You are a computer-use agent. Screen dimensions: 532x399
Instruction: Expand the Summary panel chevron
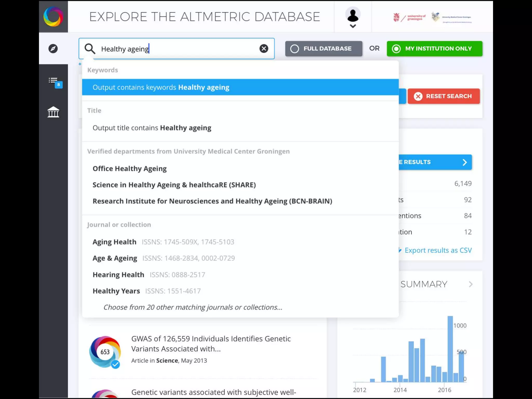470,284
